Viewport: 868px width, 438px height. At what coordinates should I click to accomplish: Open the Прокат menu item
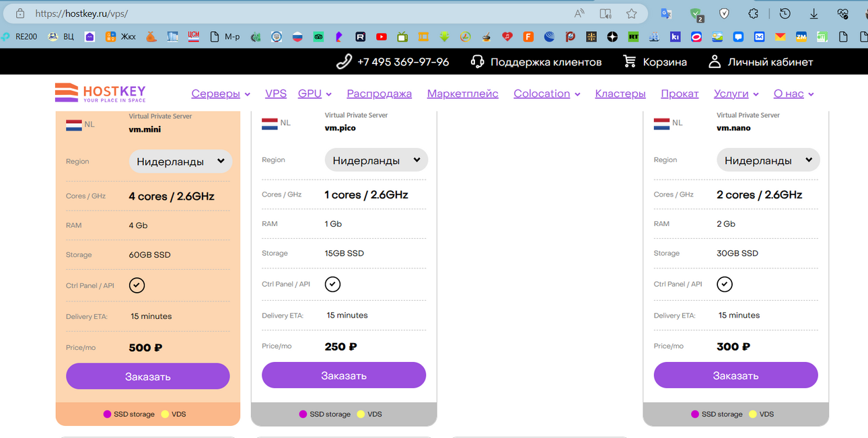tap(680, 94)
